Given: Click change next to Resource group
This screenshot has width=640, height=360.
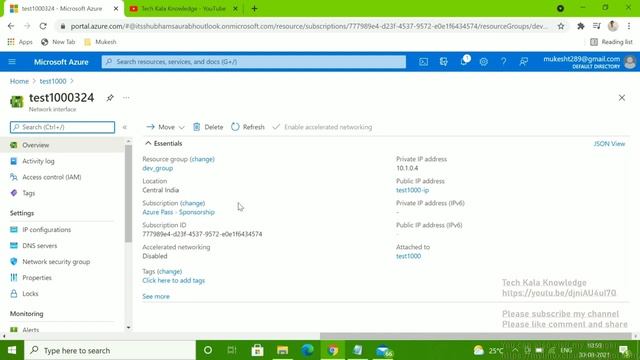Looking at the screenshot, I should (202, 159).
